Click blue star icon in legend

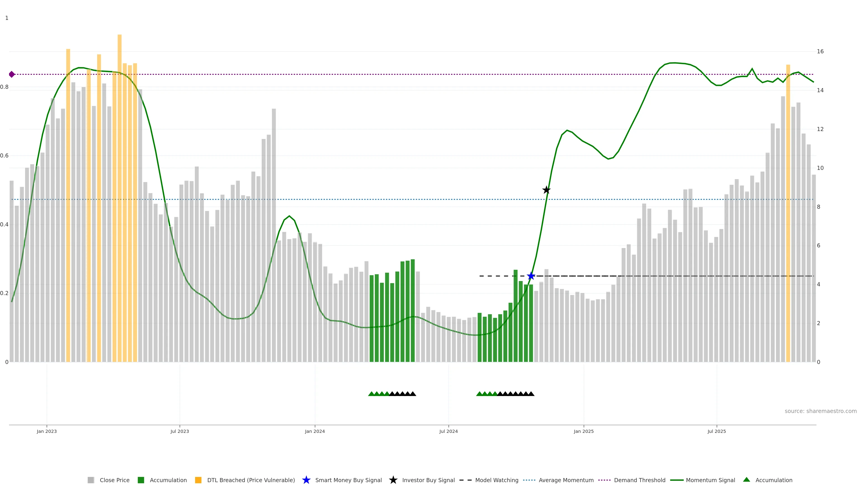pyautogui.click(x=306, y=480)
